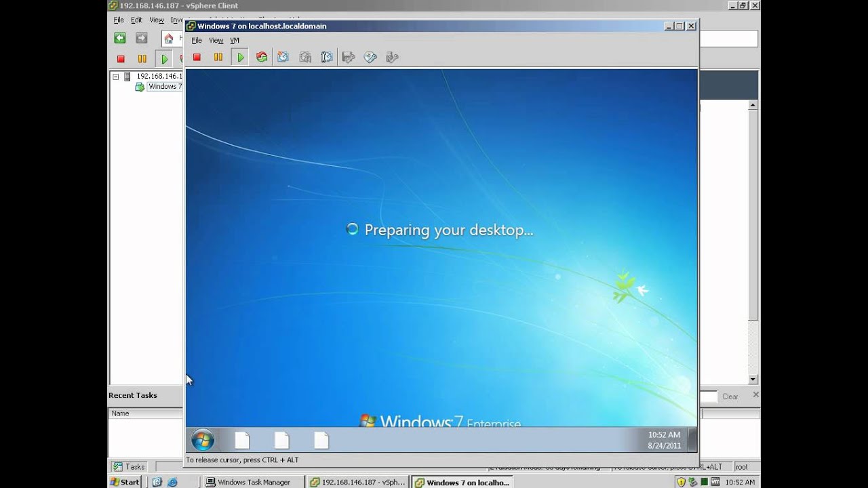Click the Tasks button in vSphere status bar
Image resolution: width=868 pixels, height=488 pixels.
coord(129,466)
